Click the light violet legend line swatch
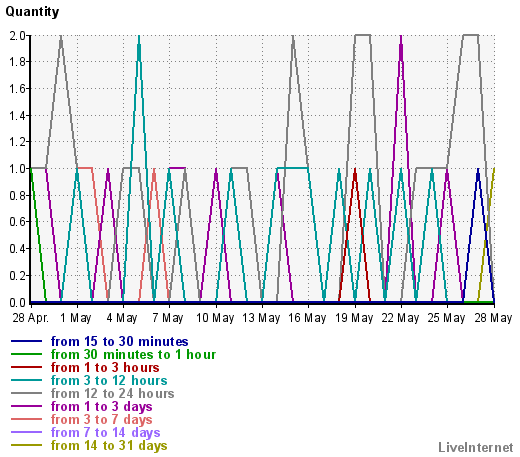The width and height of the screenshot is (520, 457). 26,432
